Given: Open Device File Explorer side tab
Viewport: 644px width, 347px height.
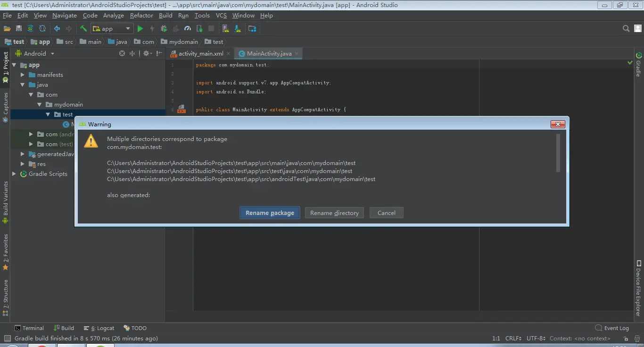Looking at the screenshot, I should [x=639, y=288].
